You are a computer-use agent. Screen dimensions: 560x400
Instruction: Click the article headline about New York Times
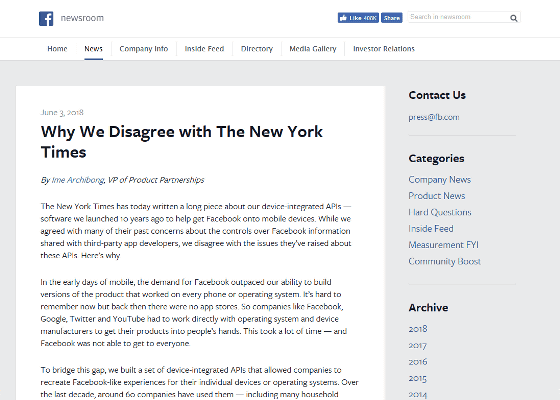click(182, 142)
